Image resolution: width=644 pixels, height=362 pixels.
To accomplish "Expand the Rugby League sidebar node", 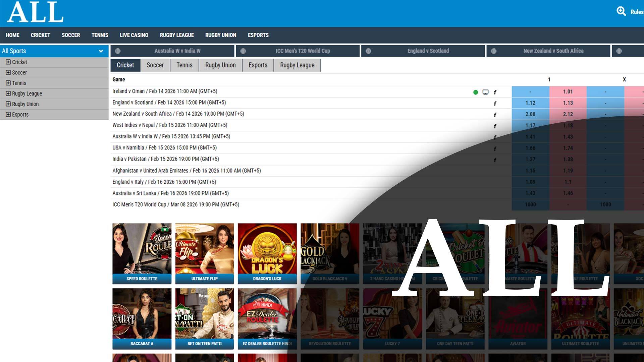I will click(x=8, y=94).
